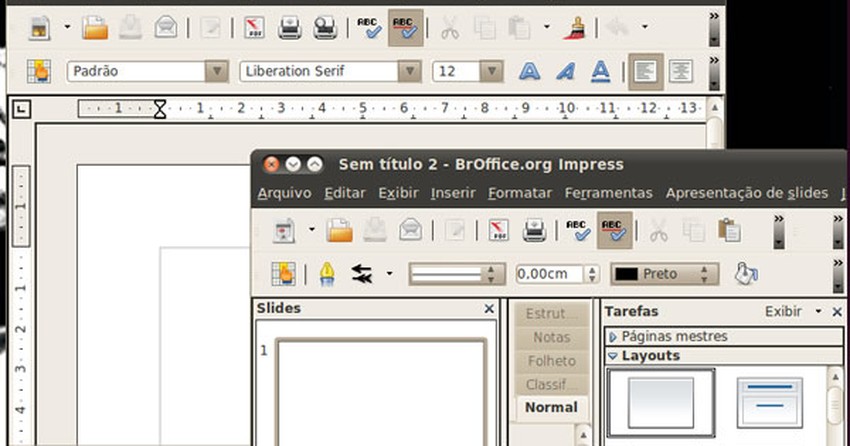The width and height of the screenshot is (850, 446).
Task: Open the Formatar menu in Impress
Action: pyautogui.click(x=520, y=193)
